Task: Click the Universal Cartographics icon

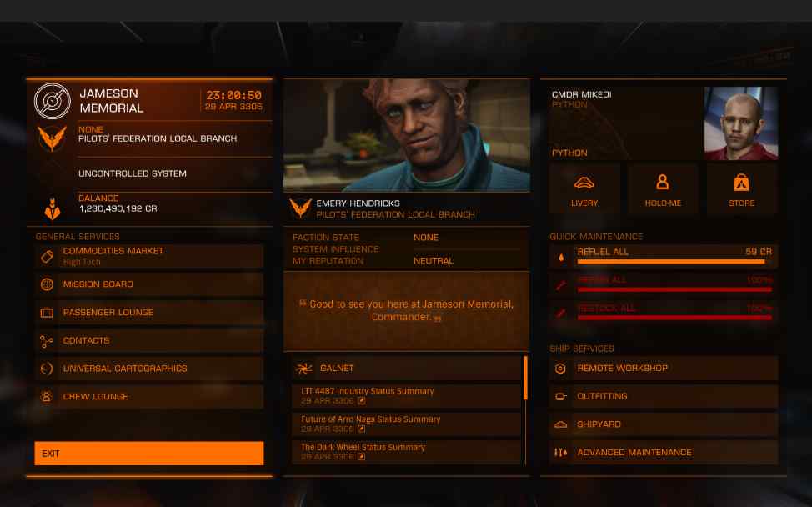Action: click(47, 369)
